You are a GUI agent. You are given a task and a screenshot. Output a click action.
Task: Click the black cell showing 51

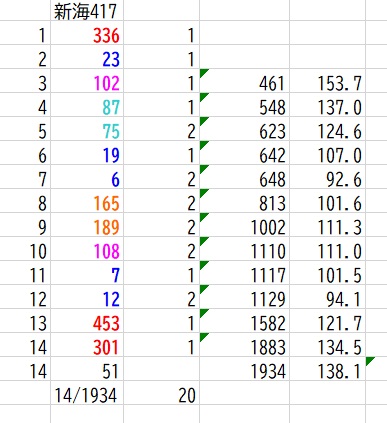coord(87,371)
